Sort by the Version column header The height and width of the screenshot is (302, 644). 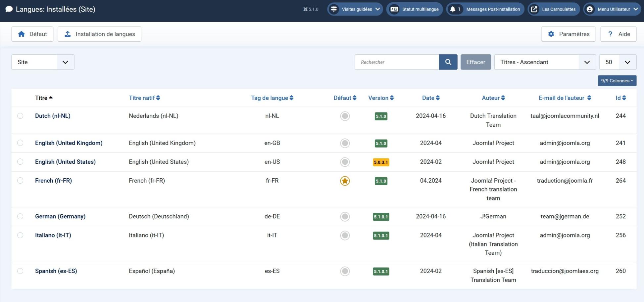click(x=381, y=98)
